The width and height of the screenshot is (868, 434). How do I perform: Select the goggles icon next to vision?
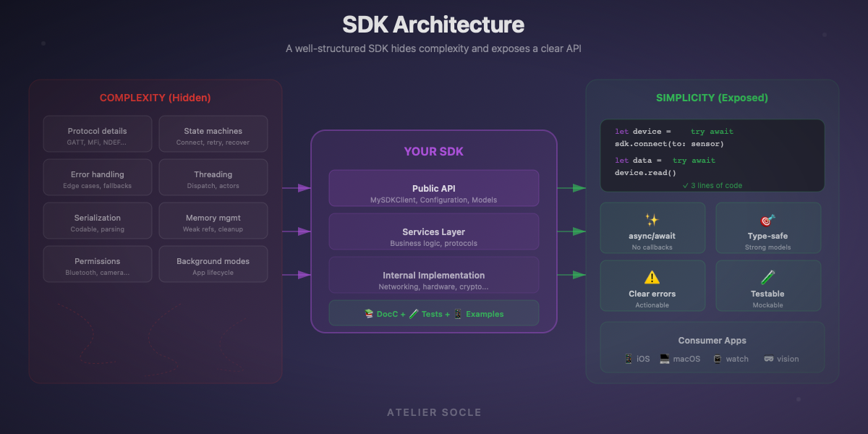(x=767, y=358)
